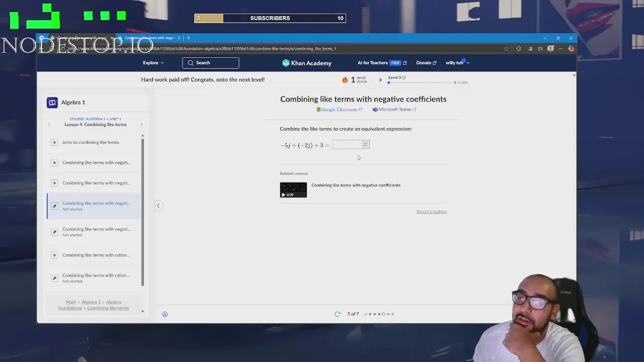
Task: Open the browser Copilot icon
Action: pos(571,49)
